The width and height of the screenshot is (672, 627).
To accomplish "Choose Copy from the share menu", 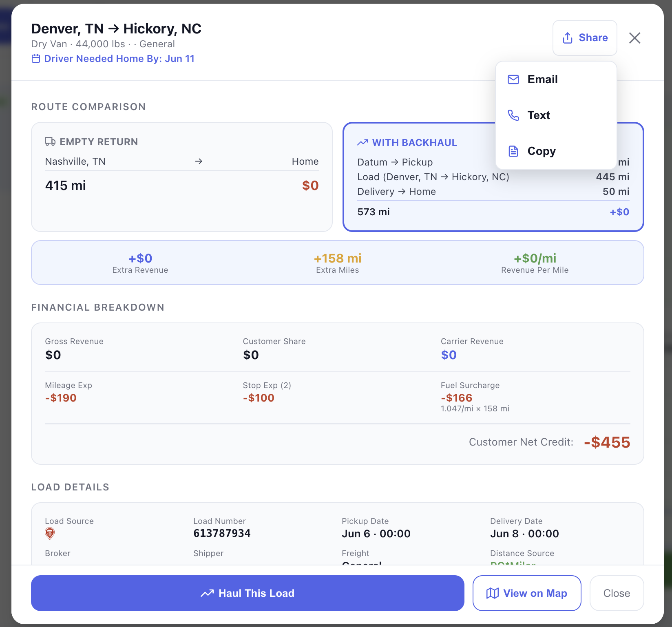I will pos(556,151).
